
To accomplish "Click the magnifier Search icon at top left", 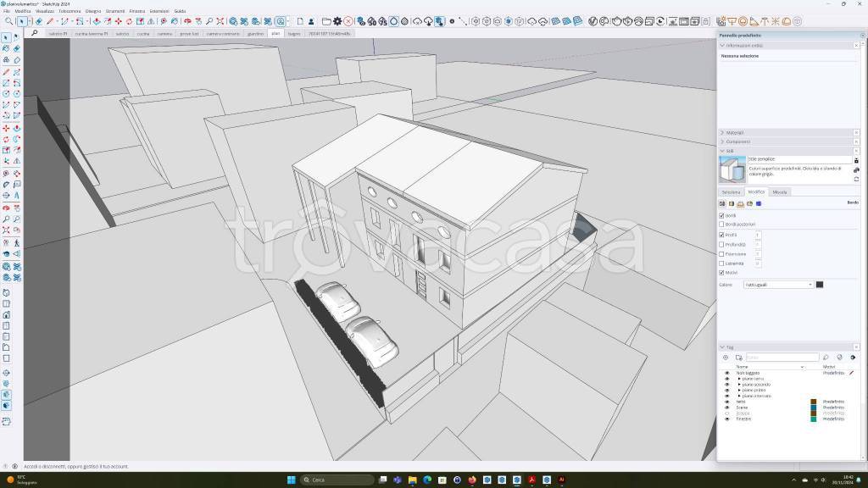I will [x=8, y=21].
